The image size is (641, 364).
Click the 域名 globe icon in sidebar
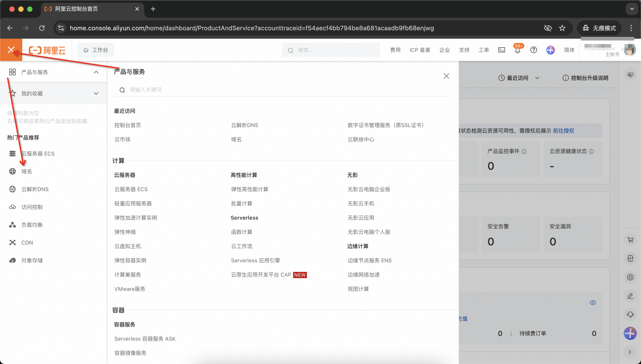[x=12, y=171]
